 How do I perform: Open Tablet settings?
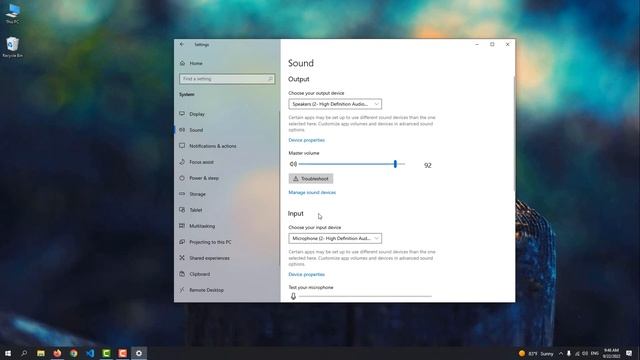coord(196,210)
